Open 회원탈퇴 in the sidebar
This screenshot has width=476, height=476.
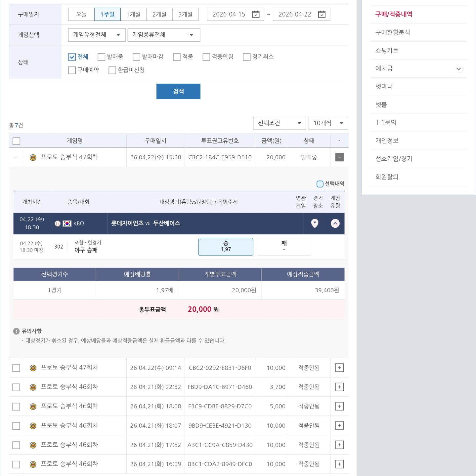[x=387, y=177]
